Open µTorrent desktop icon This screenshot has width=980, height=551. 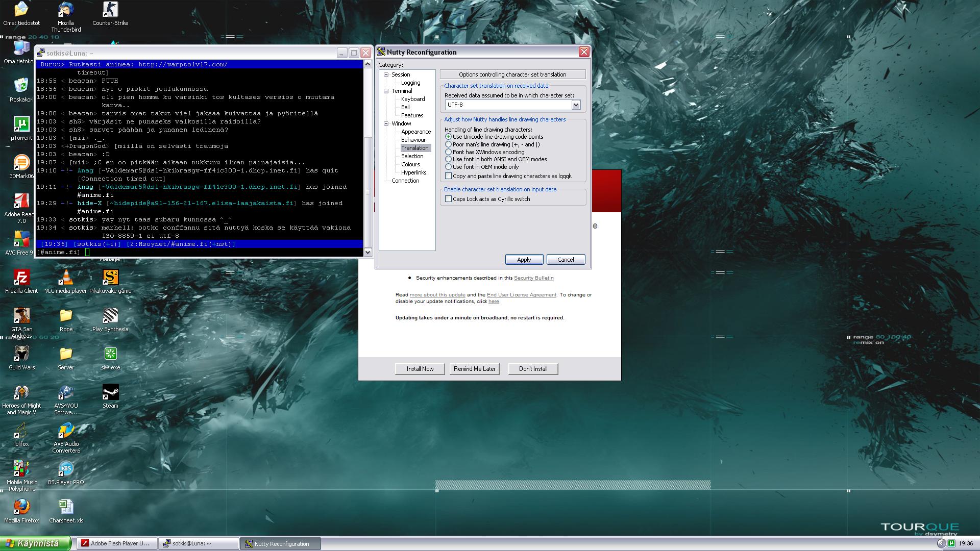coord(21,125)
